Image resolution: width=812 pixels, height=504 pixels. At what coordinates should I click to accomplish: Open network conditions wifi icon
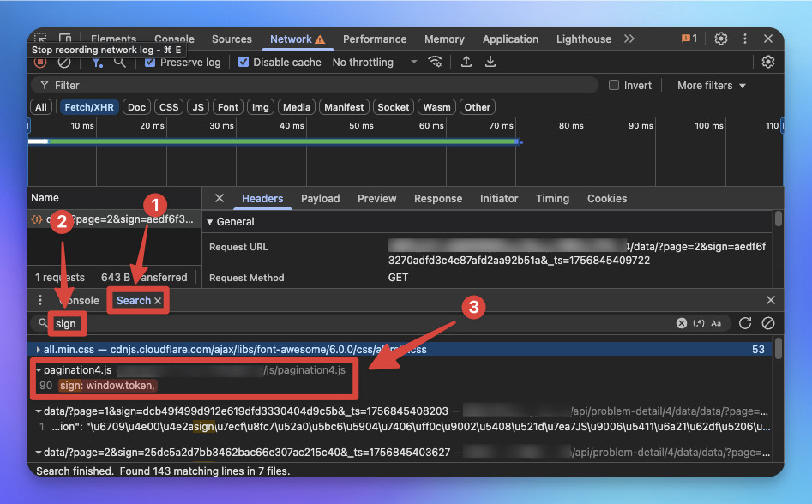435,62
